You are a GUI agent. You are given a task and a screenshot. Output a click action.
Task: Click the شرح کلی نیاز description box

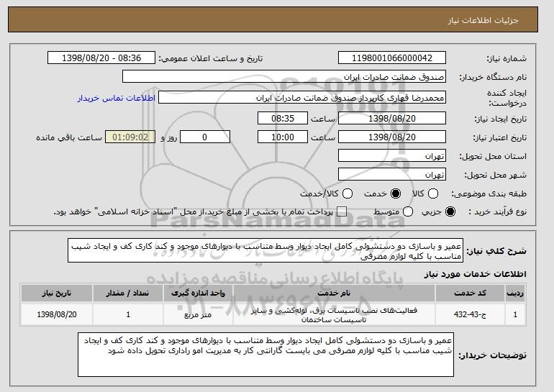[265, 251]
